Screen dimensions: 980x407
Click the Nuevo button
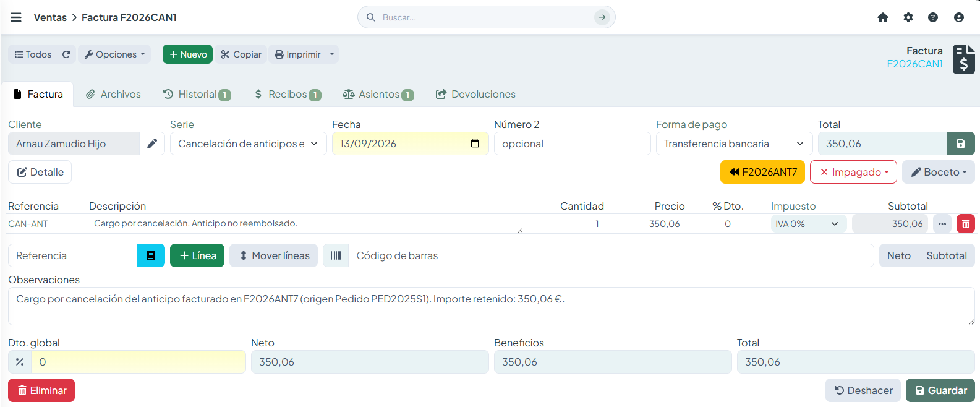click(188, 54)
